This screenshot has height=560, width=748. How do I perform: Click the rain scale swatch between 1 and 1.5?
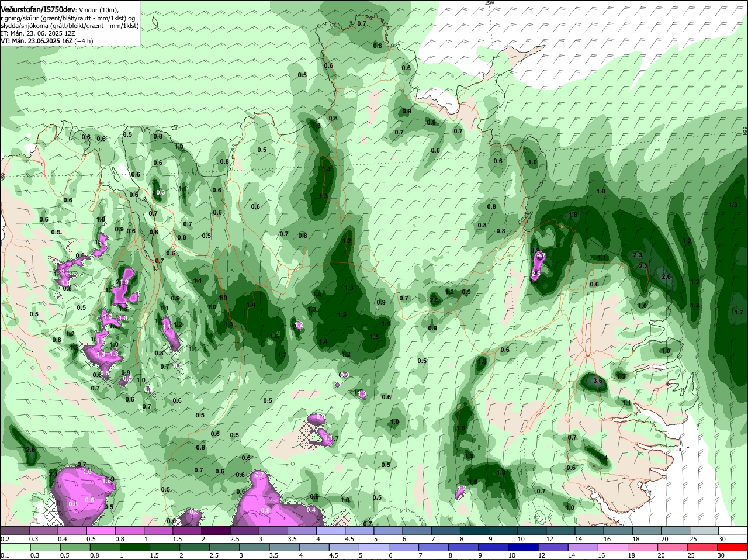tap(136, 547)
